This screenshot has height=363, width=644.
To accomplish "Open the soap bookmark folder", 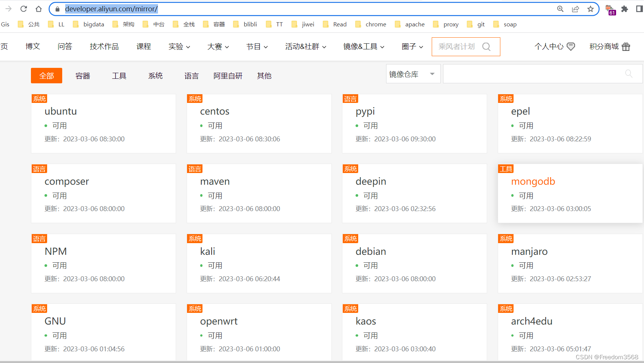I will 505,24.
